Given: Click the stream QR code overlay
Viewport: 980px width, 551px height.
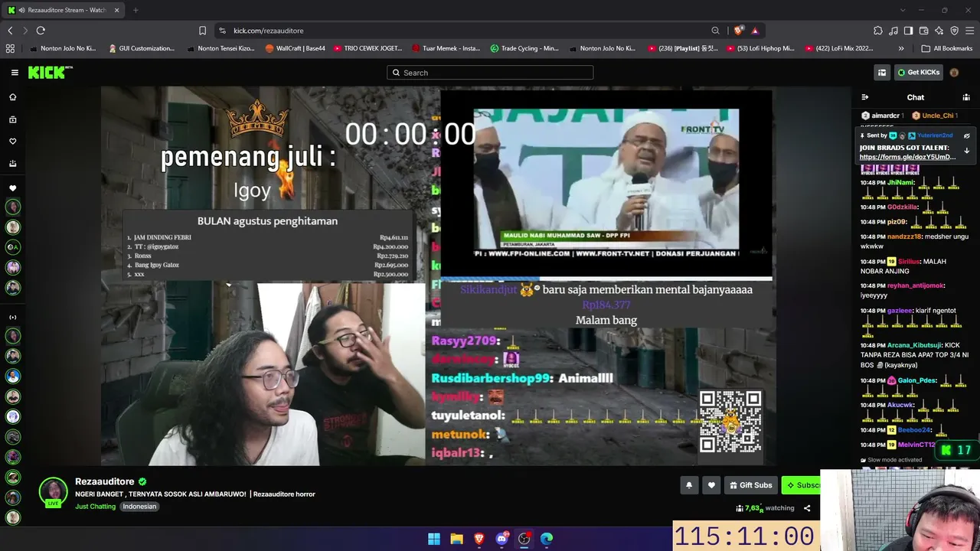Looking at the screenshot, I should [730, 422].
